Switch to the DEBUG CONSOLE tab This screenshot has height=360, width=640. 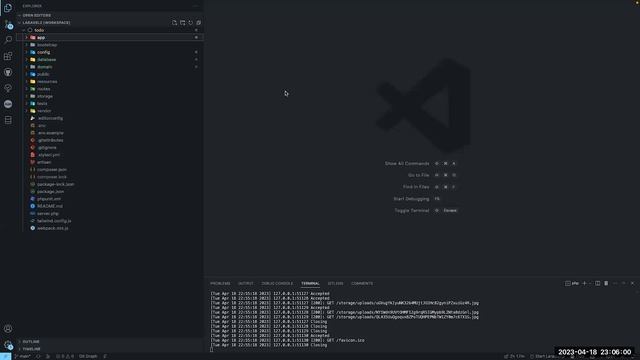click(277, 284)
